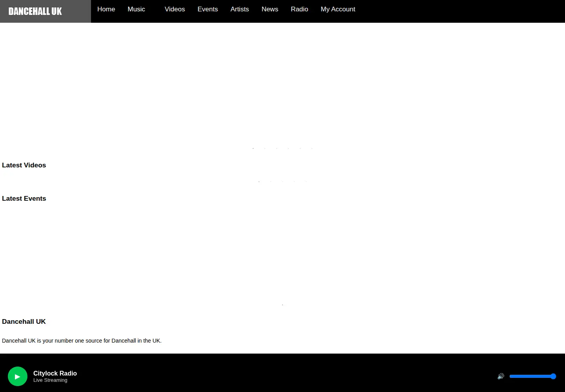The height and width of the screenshot is (392, 565).
Task: Open the Music menu
Action: pos(136,9)
